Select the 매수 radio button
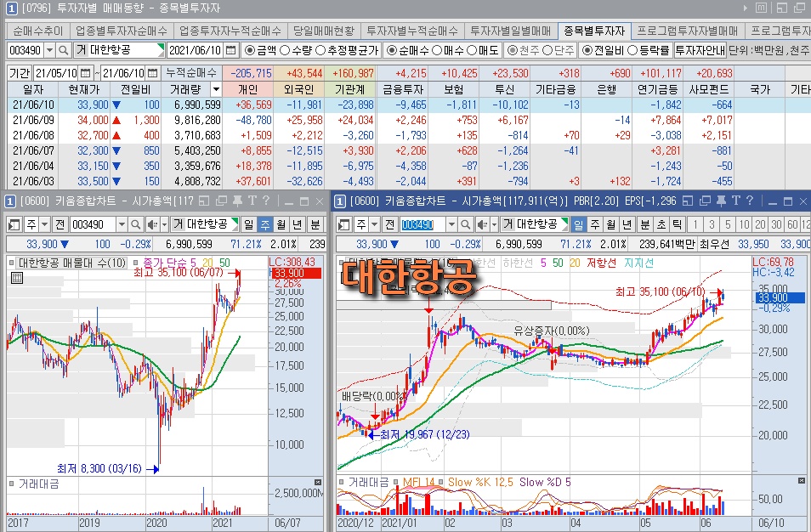811x532 pixels. (437, 50)
